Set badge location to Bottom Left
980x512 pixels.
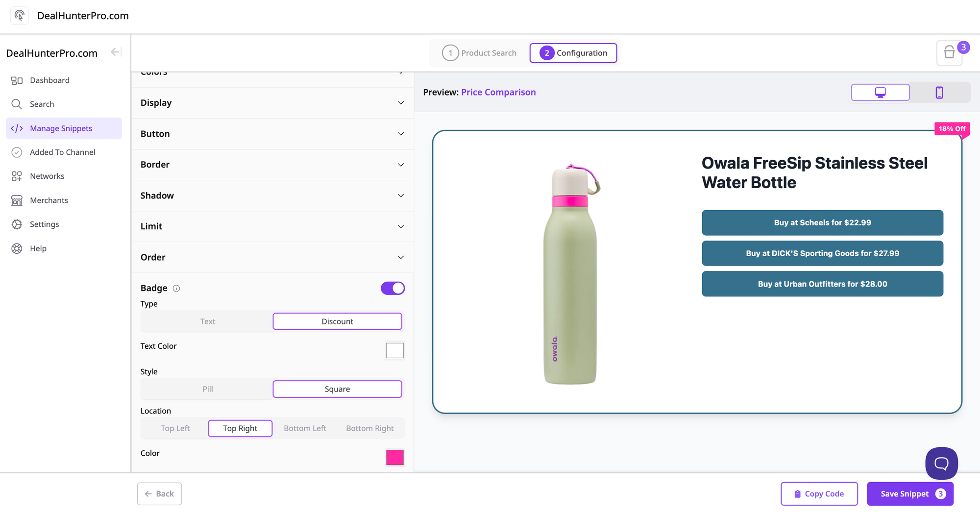coord(305,428)
